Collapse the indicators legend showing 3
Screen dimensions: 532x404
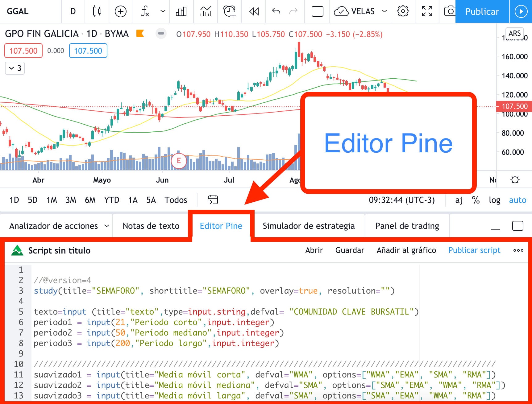pyautogui.click(x=15, y=68)
